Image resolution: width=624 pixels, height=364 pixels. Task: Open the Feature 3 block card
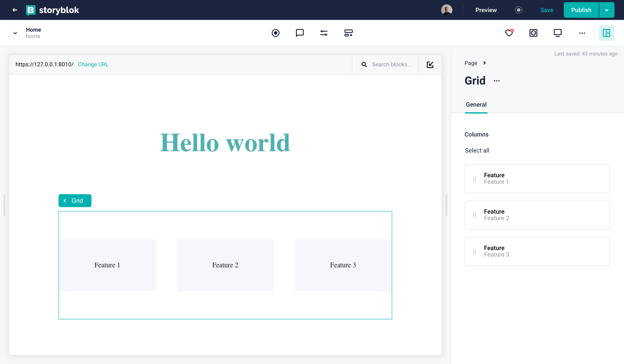(x=537, y=251)
